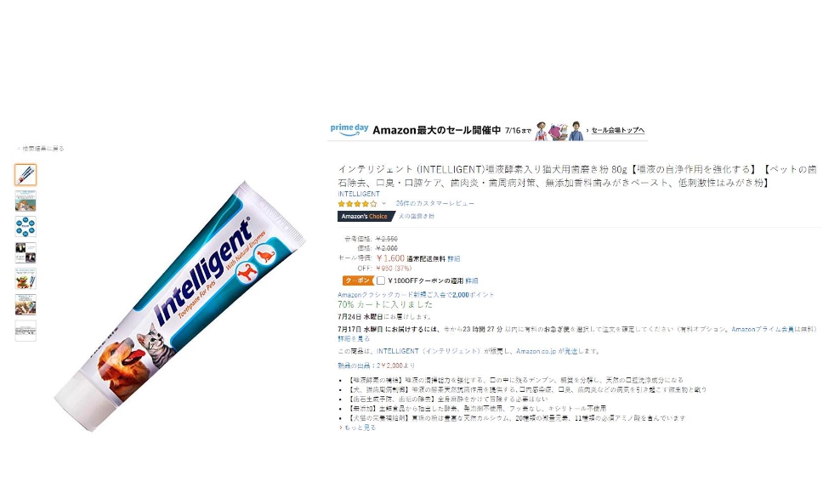Click the Amazon's Choice badge
The width and height of the screenshot is (840, 504).
coord(365,217)
